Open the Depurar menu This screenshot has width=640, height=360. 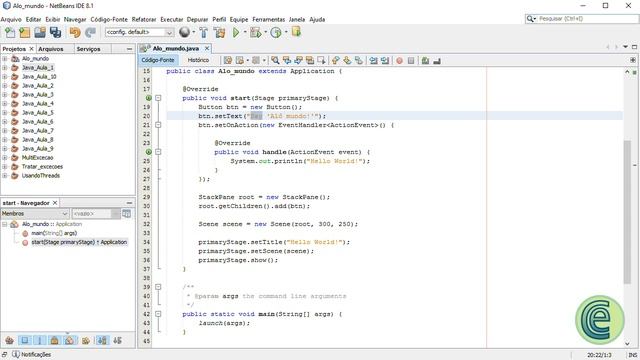pos(198,19)
